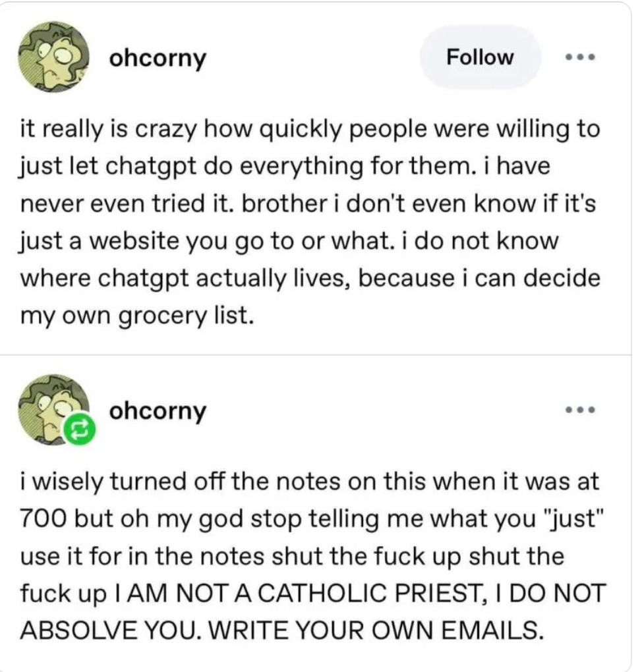Follow the ohcorny blog
The height and width of the screenshot is (672, 642).
(x=480, y=57)
